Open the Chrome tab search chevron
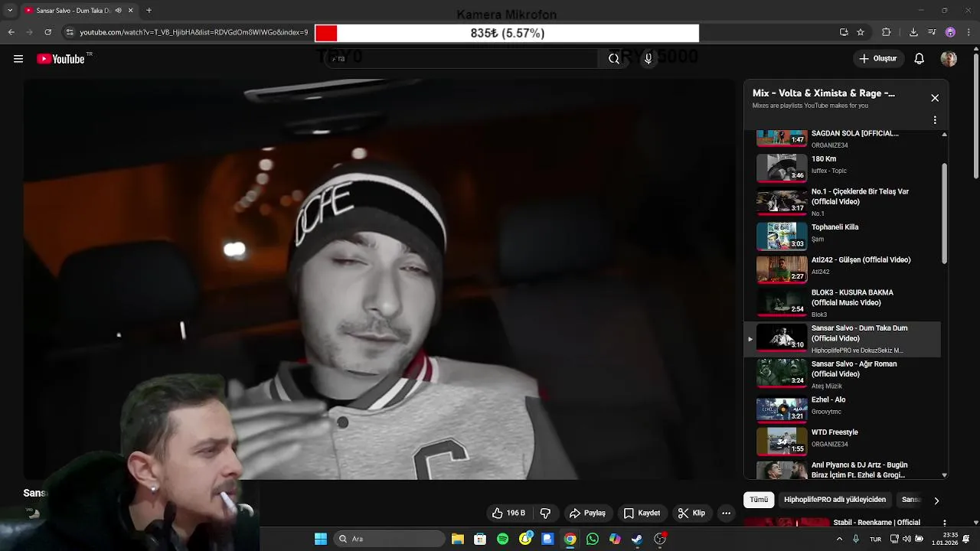980x551 pixels. [x=9, y=11]
